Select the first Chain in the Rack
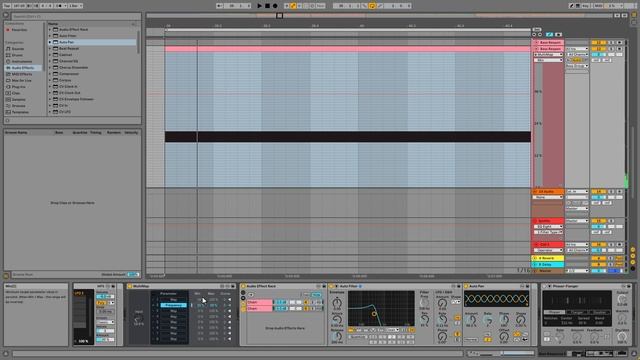The height and width of the screenshot is (360, 640). click(x=260, y=302)
